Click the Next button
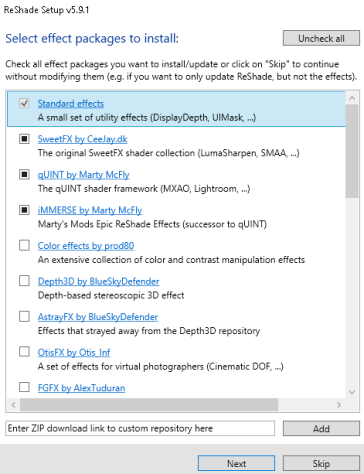This screenshot has width=364, height=474. click(x=236, y=463)
